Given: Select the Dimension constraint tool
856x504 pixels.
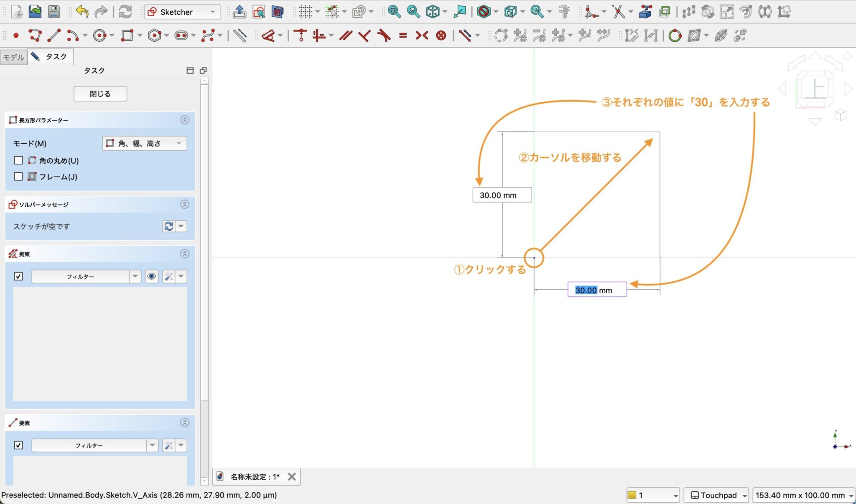Looking at the screenshot, I should coord(268,36).
